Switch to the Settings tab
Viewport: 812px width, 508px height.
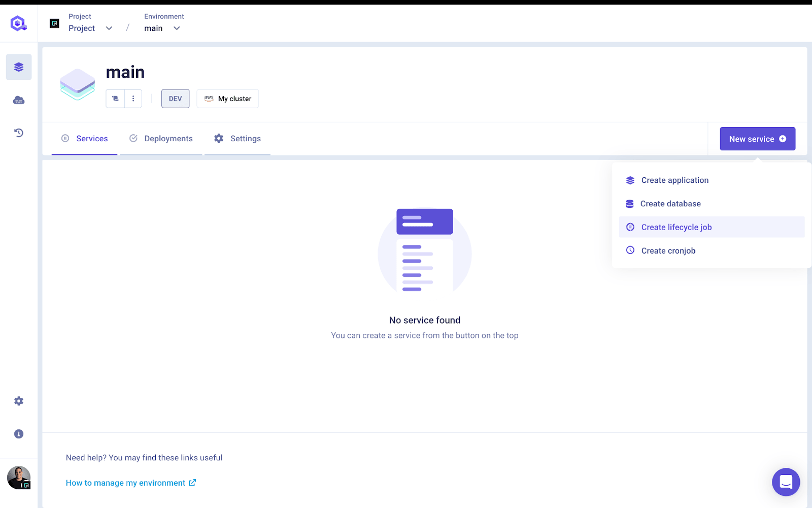tap(238, 139)
